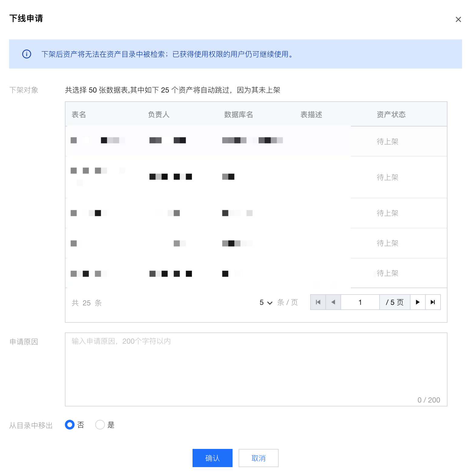
Task: Go to the next page arrow
Action: [417, 302]
